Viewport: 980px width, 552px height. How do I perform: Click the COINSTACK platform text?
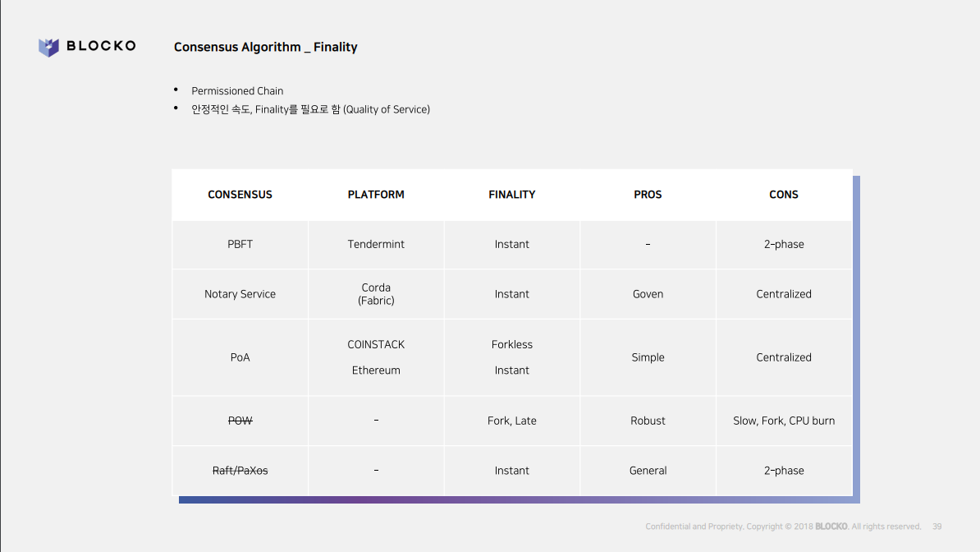click(x=376, y=344)
